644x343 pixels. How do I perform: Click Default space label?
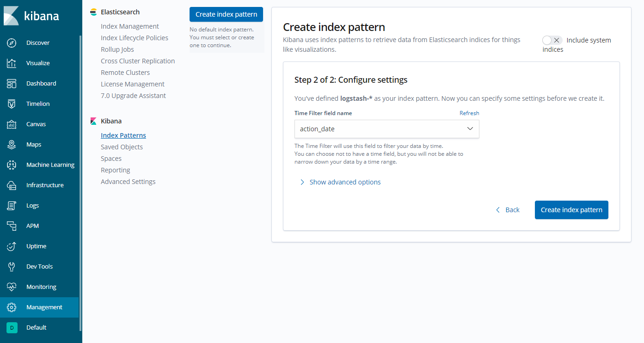click(x=37, y=327)
